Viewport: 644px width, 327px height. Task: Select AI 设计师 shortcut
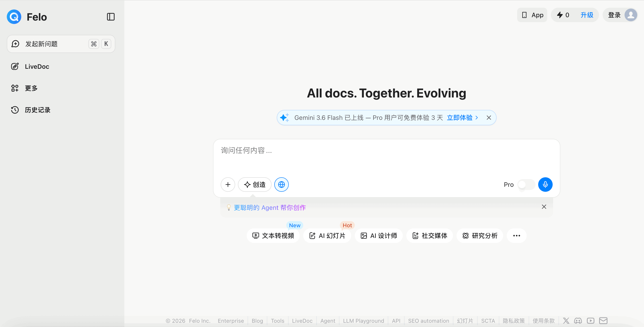click(379, 235)
